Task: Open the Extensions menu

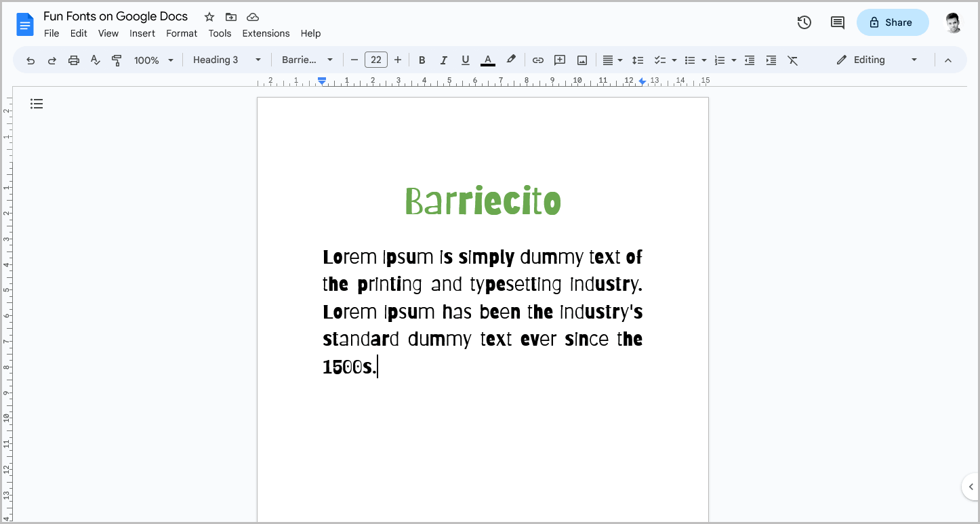Action: 266,33
